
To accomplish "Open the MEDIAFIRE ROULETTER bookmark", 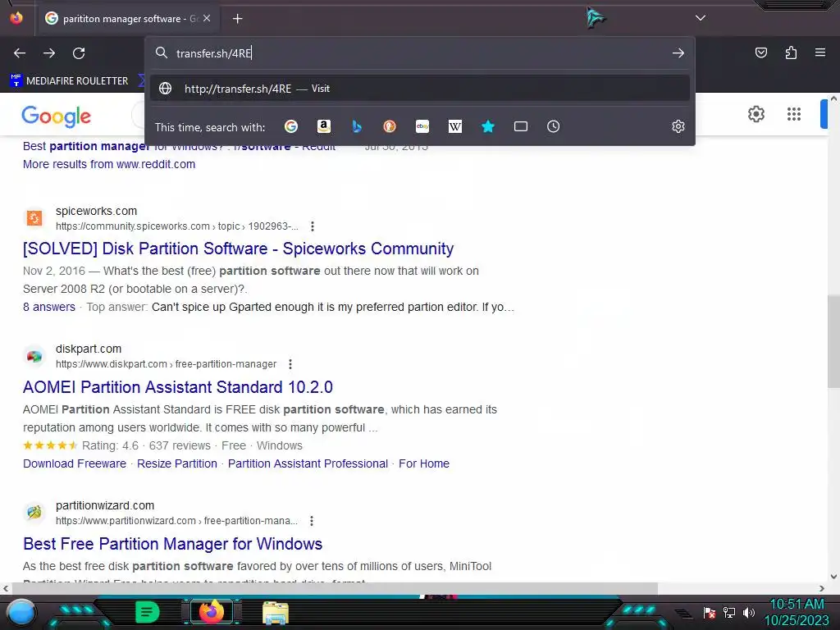I will tap(70, 81).
